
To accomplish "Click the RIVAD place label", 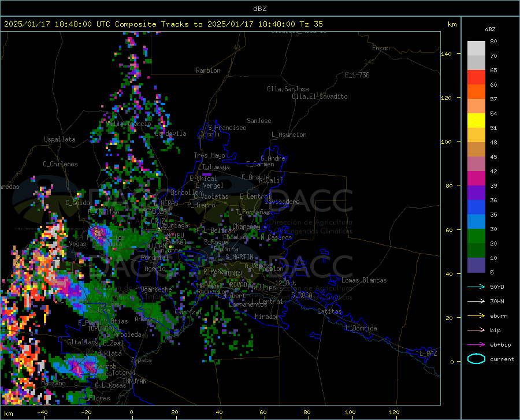I will 238,285.
